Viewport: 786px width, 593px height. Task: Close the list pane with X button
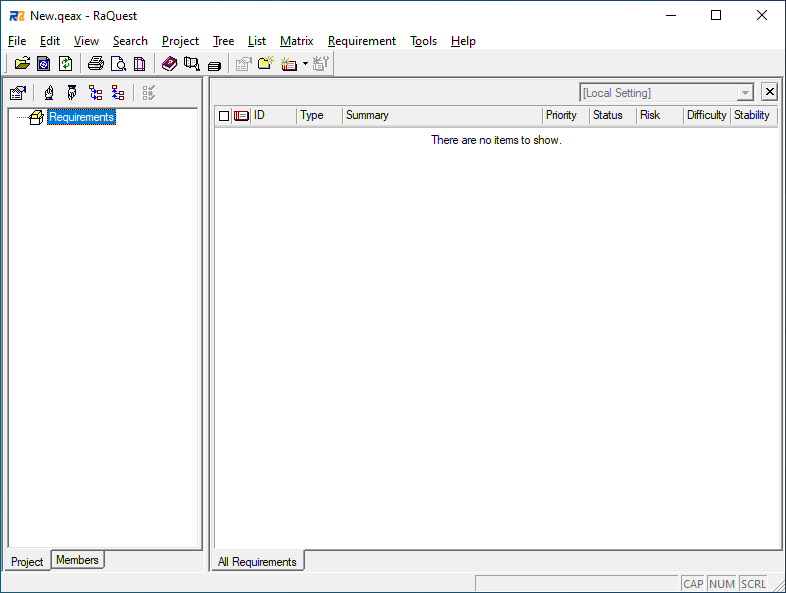pyautogui.click(x=769, y=92)
